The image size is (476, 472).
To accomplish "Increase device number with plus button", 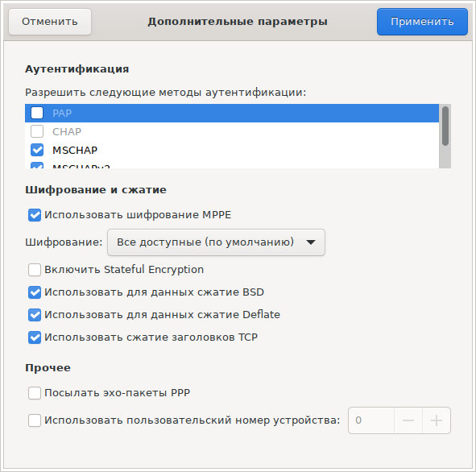I will click(437, 420).
